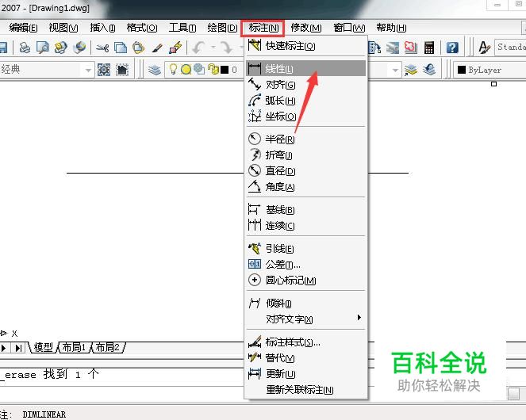Open the 工具(T) menu

point(182,28)
